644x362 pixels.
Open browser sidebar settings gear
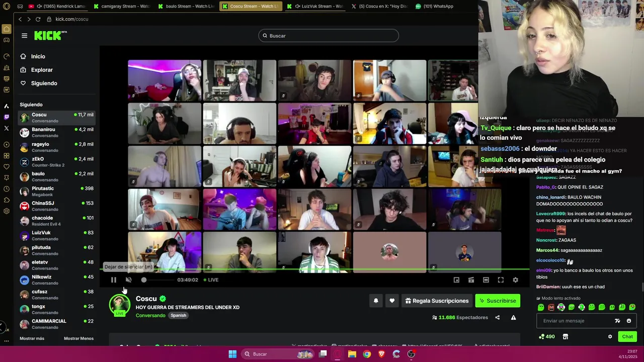pos(7,211)
